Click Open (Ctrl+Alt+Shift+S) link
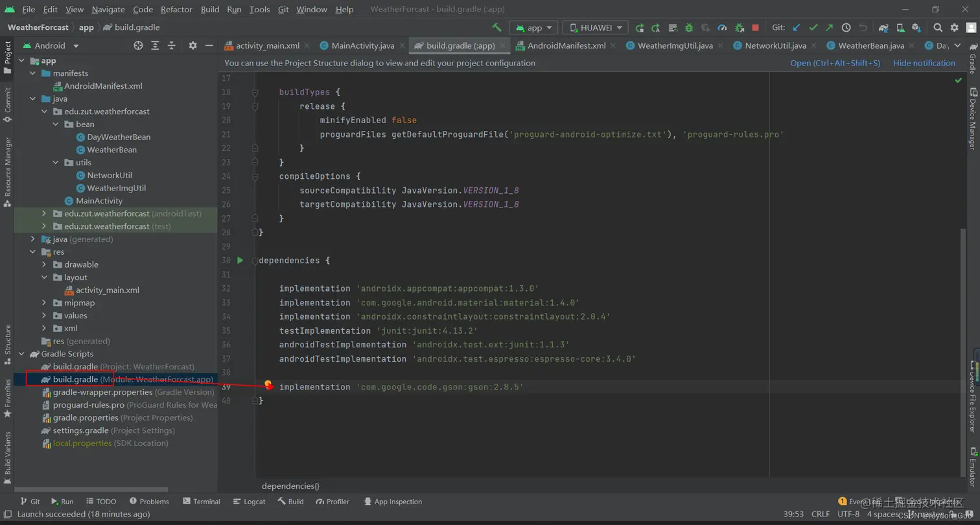980x525 pixels. 835,63
